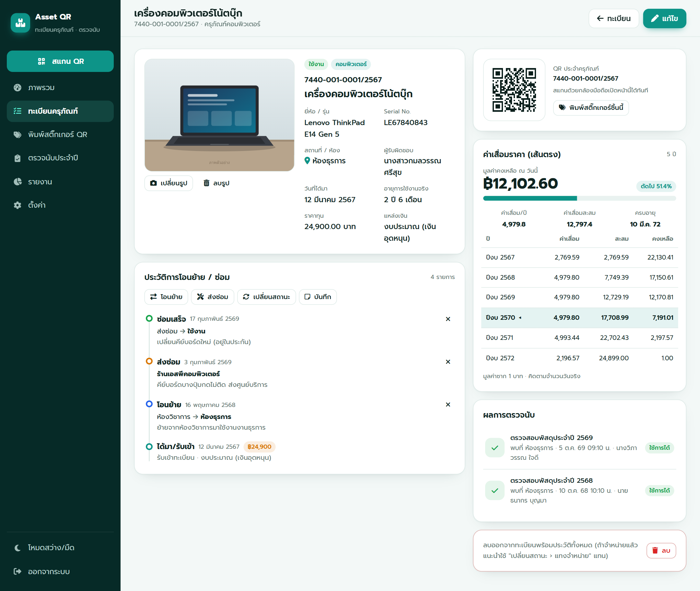700x591 pixels.
Task: Click the โอนย้าย transfer arrows button
Action: (x=166, y=297)
